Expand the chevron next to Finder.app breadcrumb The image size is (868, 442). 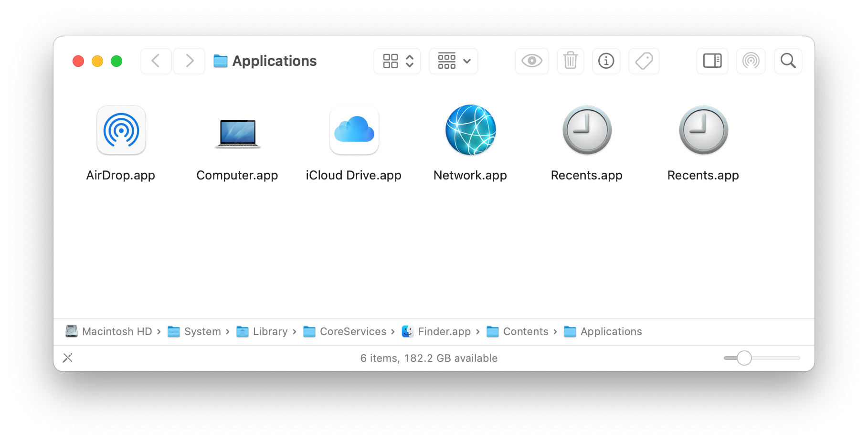[x=477, y=331]
